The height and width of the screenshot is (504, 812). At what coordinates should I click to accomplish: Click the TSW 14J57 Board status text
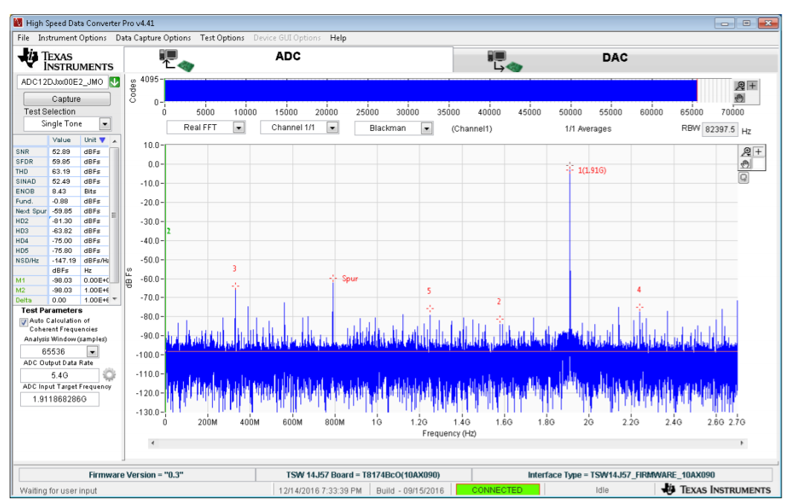363,474
